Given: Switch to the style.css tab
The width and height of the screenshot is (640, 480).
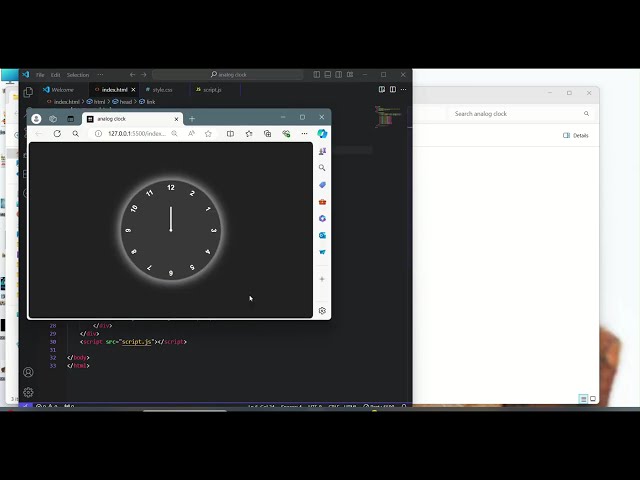Looking at the screenshot, I should [x=162, y=90].
